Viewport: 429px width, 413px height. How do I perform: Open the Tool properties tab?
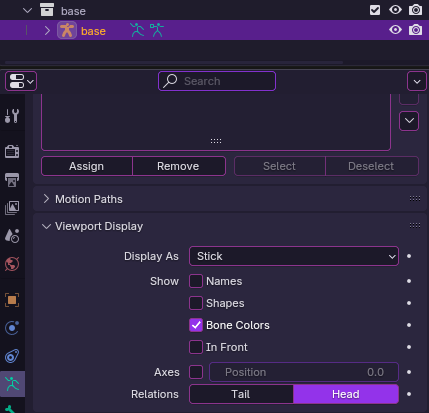point(12,116)
